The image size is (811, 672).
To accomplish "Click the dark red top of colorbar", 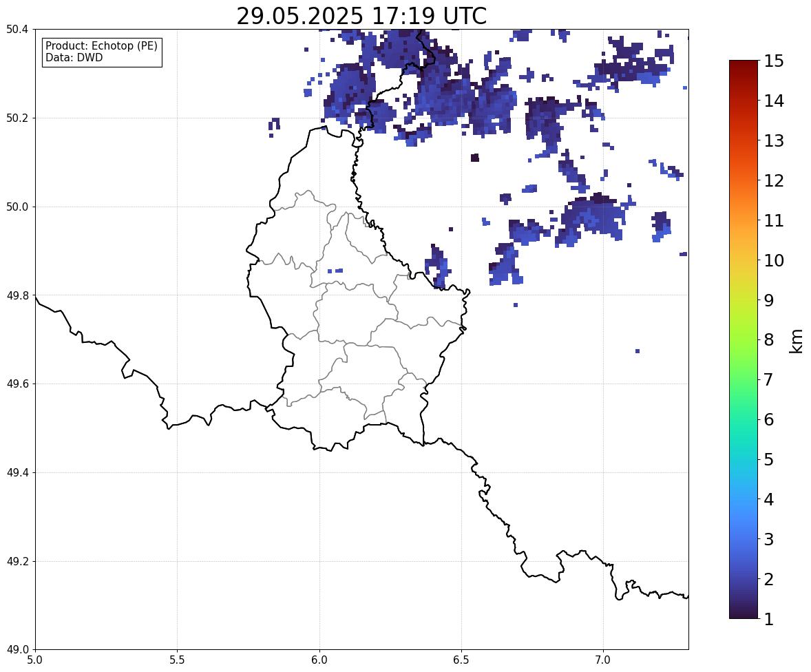I will click(744, 67).
